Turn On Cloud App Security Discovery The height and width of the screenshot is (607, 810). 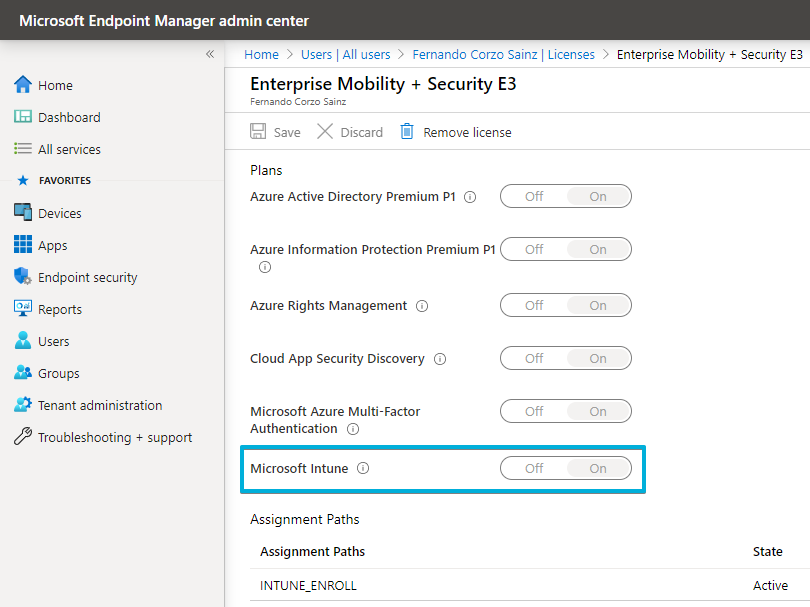point(598,359)
